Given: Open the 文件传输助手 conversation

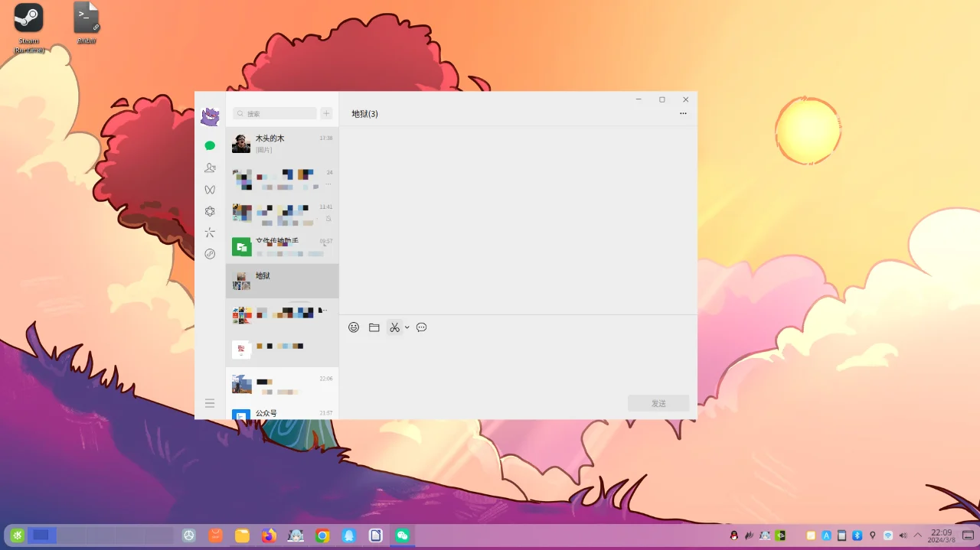Looking at the screenshot, I should tap(282, 246).
